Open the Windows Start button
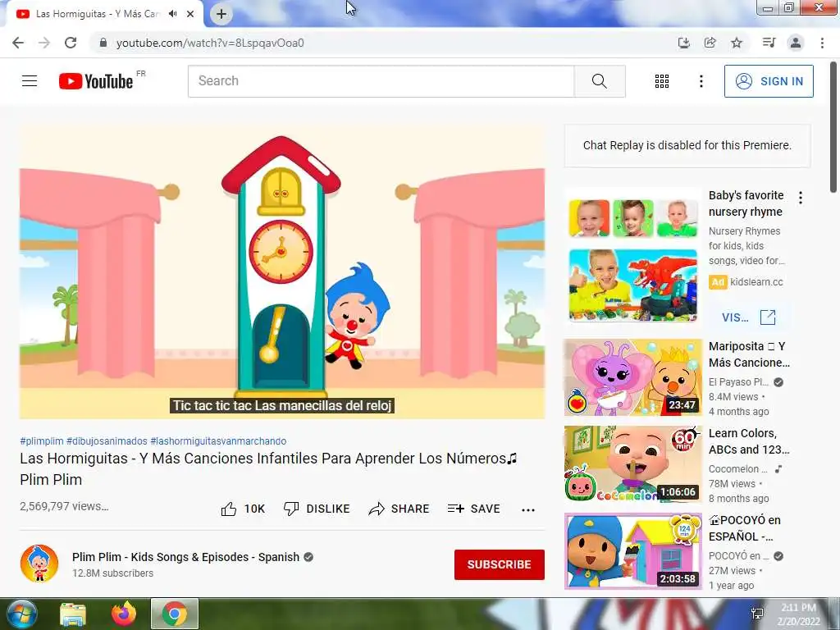This screenshot has height=630, width=840. [x=21, y=614]
